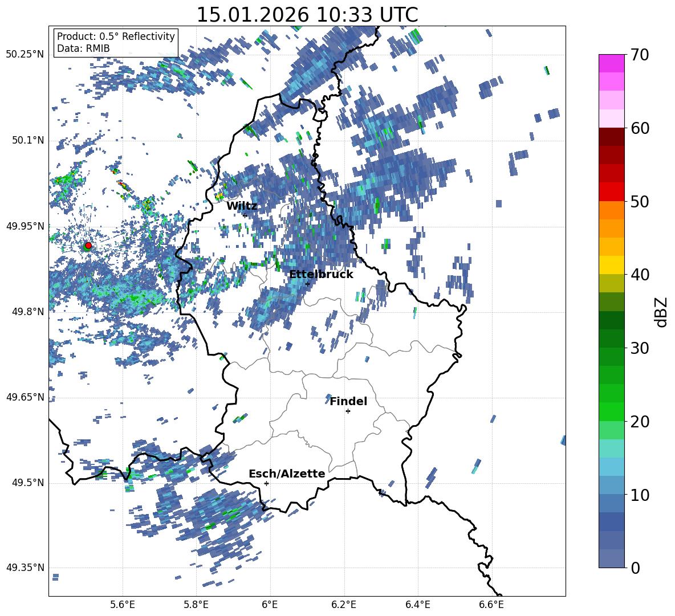Click the title 15.01.2026 10:33 UTC
The height and width of the screenshot is (616, 675).
click(x=307, y=15)
